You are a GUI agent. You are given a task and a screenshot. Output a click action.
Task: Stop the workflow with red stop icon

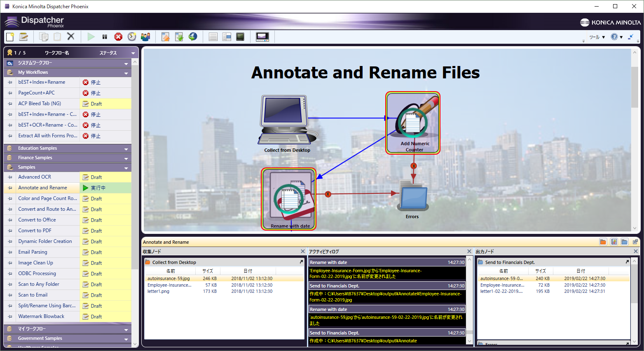point(118,37)
